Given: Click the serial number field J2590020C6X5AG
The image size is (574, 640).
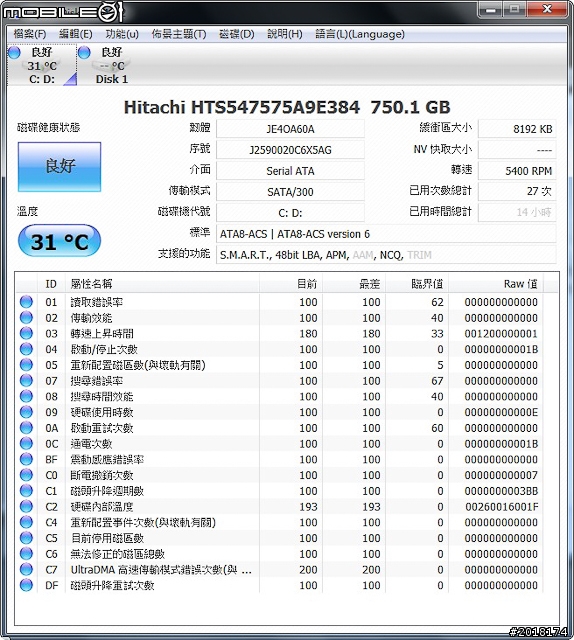Looking at the screenshot, I should [x=290, y=150].
